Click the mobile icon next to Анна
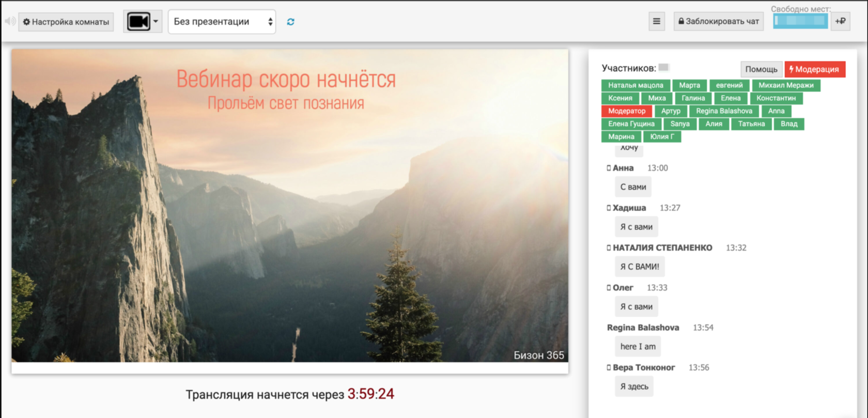 point(609,168)
